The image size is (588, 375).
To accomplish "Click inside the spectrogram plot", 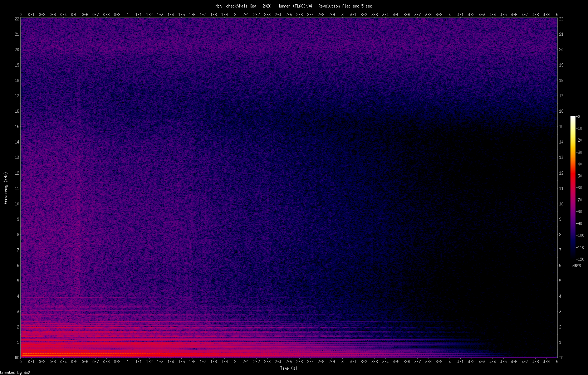I will [x=289, y=187].
